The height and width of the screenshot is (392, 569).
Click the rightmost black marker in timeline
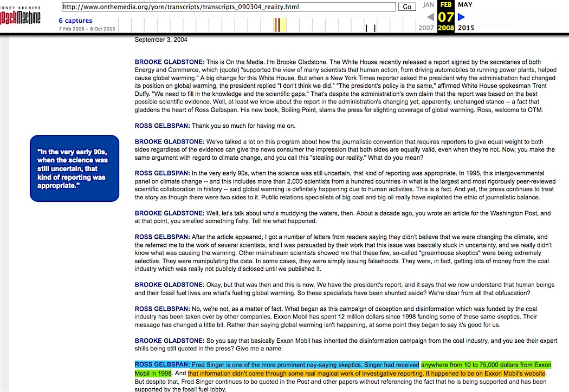[374, 28]
